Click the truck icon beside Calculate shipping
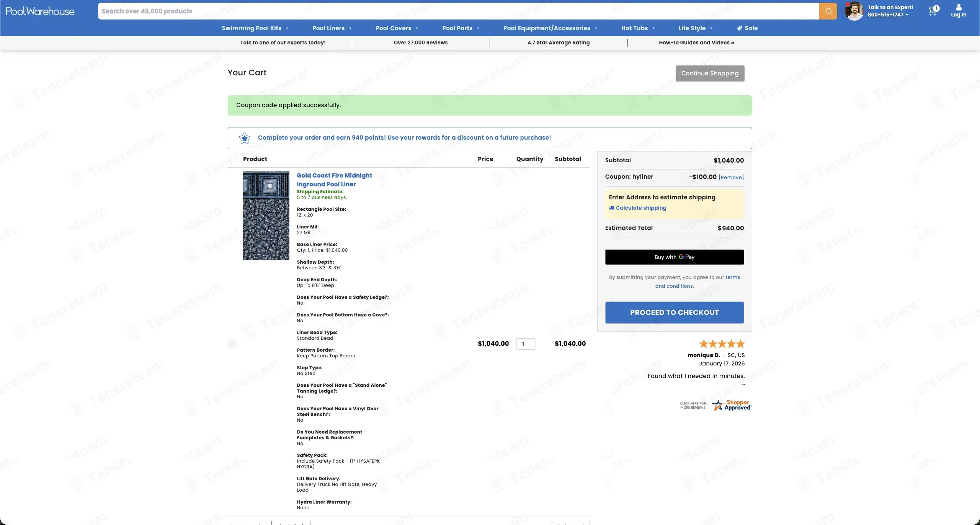This screenshot has height=525, width=980. pos(611,208)
